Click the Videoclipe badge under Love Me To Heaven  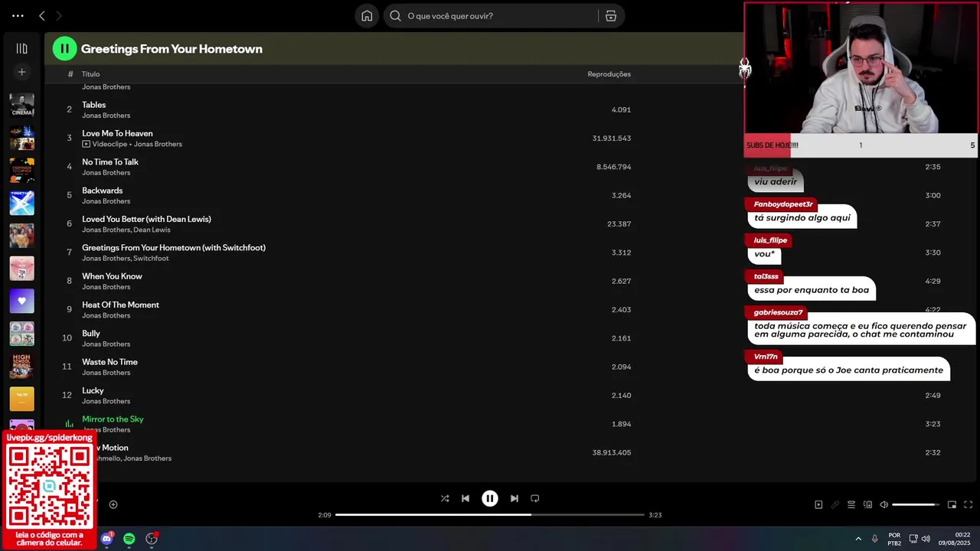click(x=105, y=144)
